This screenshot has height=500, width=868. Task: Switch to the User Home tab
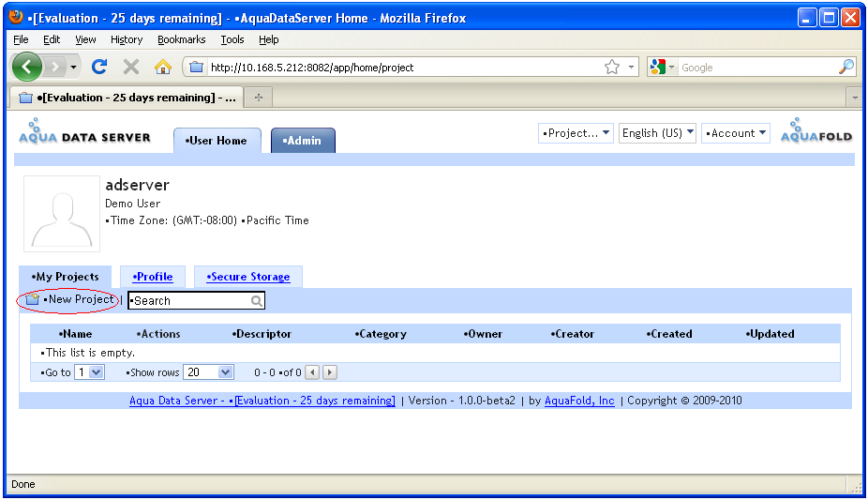(x=217, y=141)
